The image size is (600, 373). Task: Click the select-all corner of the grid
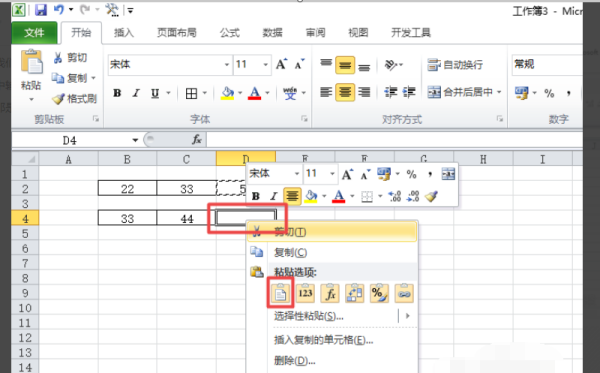coord(25,158)
